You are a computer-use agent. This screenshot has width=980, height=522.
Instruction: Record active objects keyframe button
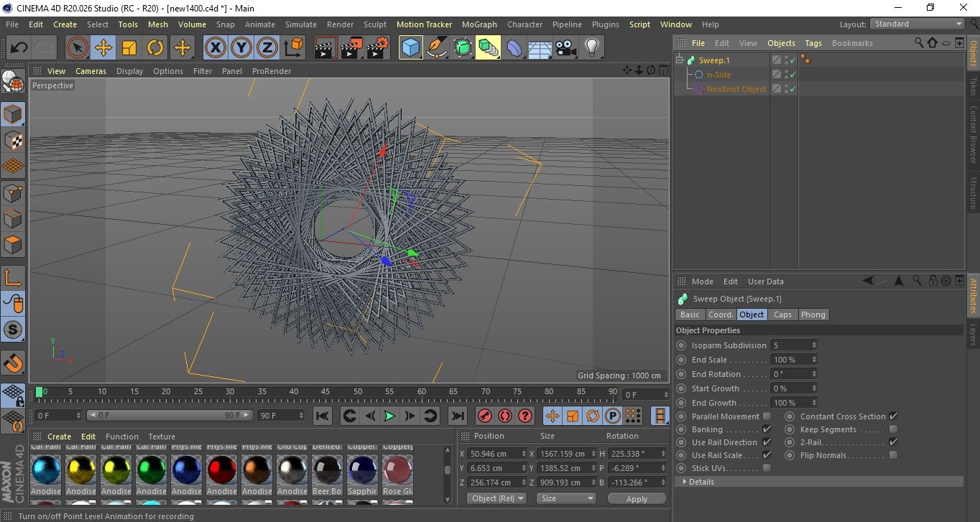(485, 416)
